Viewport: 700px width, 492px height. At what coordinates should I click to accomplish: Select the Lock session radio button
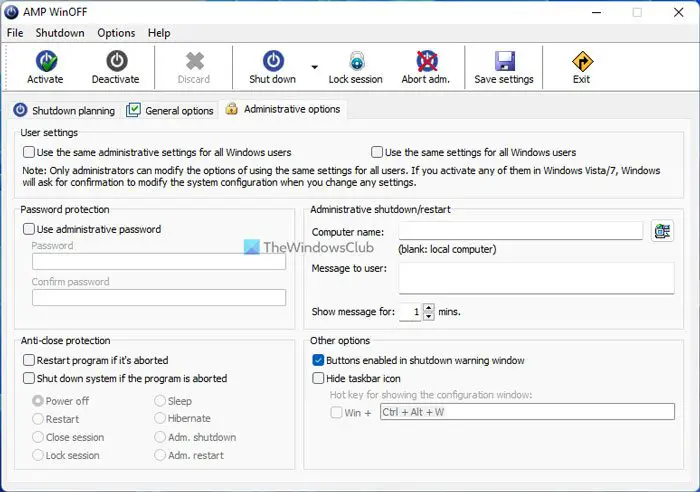38,455
